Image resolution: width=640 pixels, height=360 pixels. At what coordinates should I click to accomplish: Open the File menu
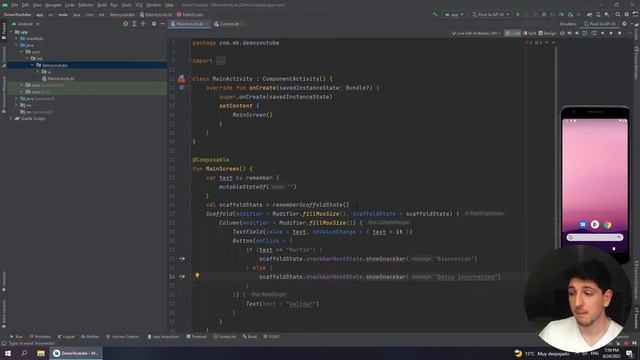click(x=15, y=5)
